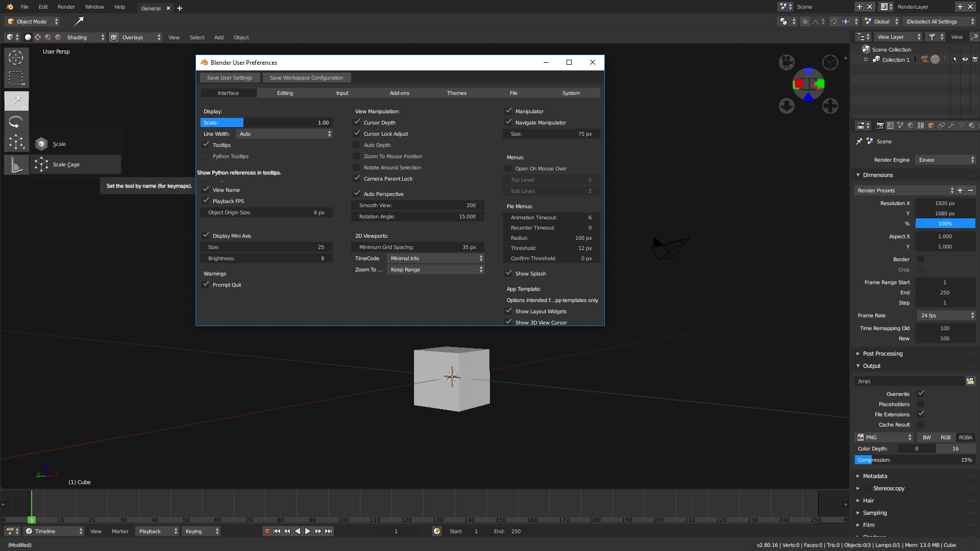Jump to the first frame
Image resolution: width=980 pixels, height=551 pixels.
pyautogui.click(x=277, y=531)
